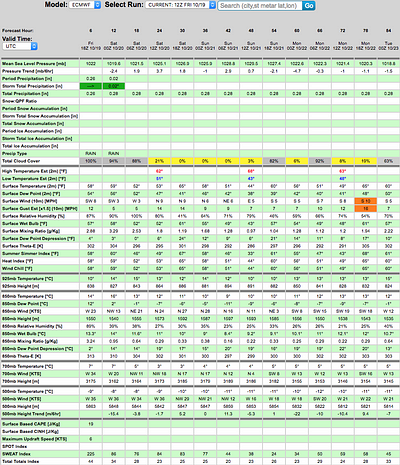
Task: Open the Model dropdown showing ECMWF
Action: (x=85, y=5)
